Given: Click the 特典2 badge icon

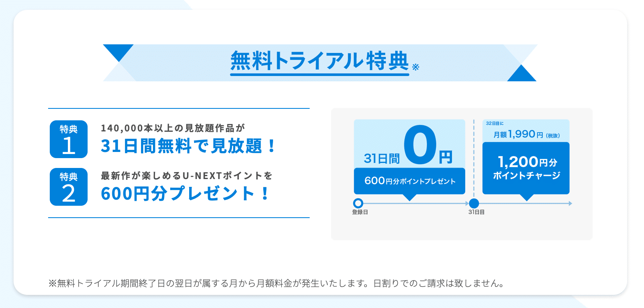Looking at the screenshot, I should point(69,187).
